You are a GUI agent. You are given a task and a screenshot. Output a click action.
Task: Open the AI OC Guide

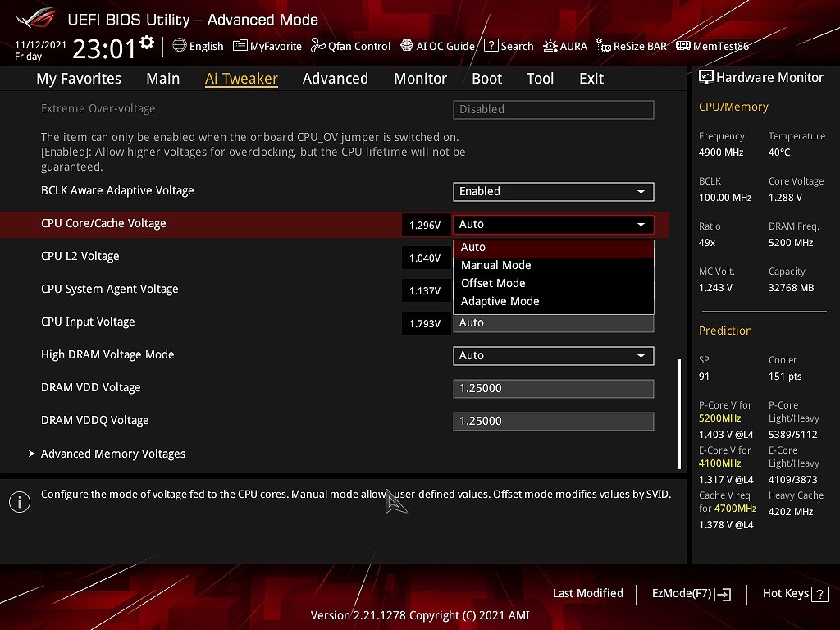[437, 47]
